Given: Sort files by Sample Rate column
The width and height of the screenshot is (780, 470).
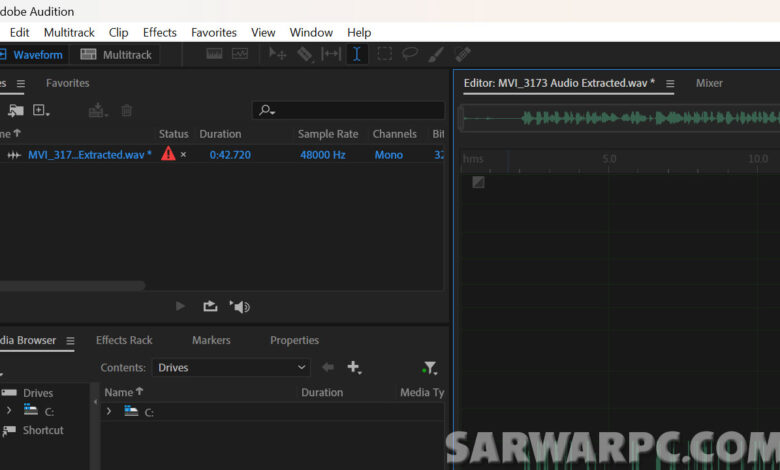Looking at the screenshot, I should [x=328, y=134].
